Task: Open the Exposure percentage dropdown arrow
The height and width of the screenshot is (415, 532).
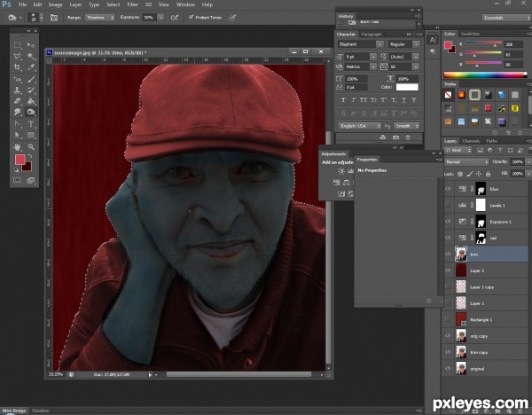Action: click(160, 18)
